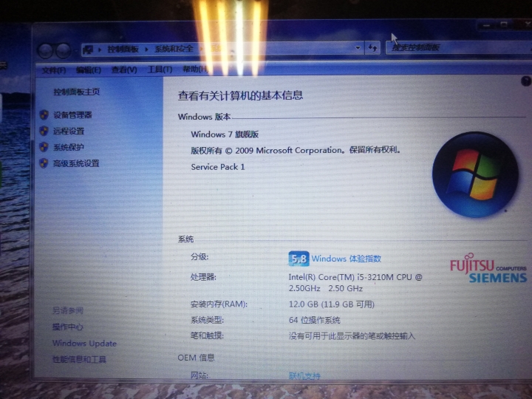Image resolution: width=532 pixels, height=399 pixels.
Task: Click the Windows logo image
Action: 475,174
